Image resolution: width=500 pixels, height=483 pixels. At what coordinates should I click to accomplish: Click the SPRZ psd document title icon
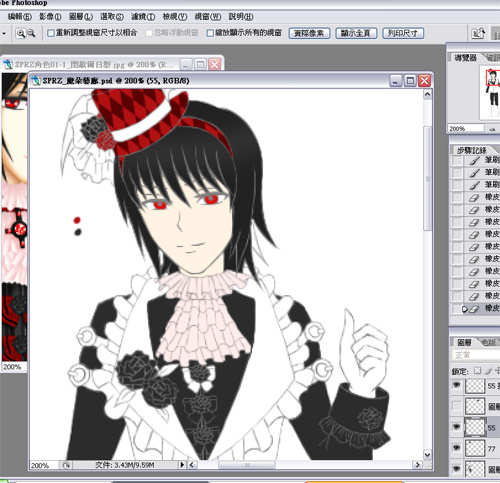click(36, 80)
